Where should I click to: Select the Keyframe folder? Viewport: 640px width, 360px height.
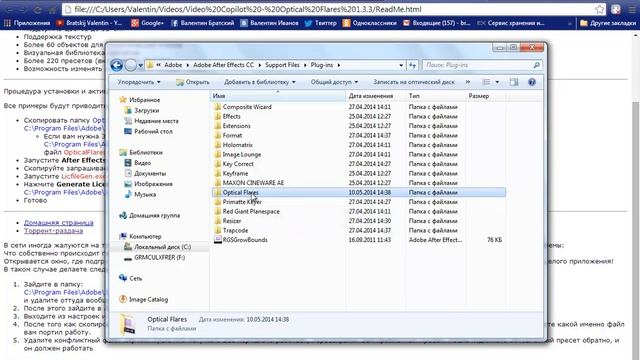235,173
